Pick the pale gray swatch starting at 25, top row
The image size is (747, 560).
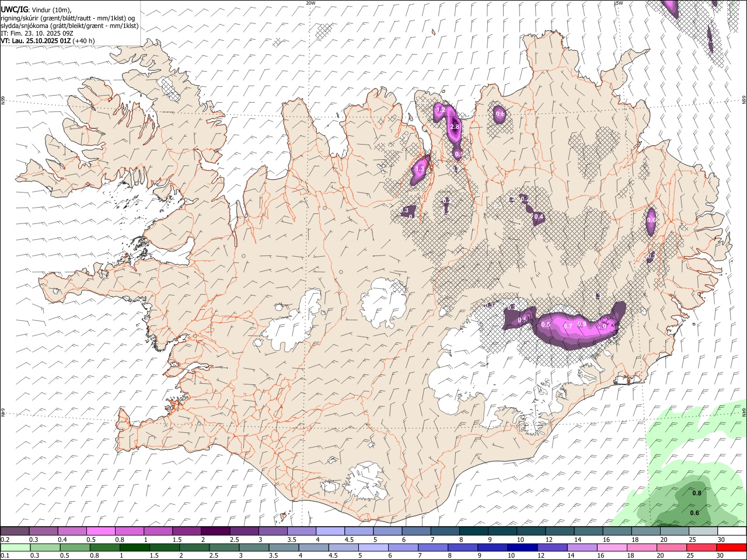703,531
